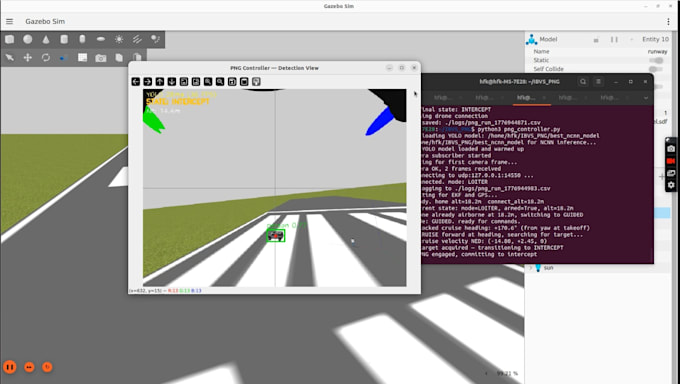680x384 pixels.
Task: Open the Gazebo hamburger menu
Action: click(x=10, y=21)
